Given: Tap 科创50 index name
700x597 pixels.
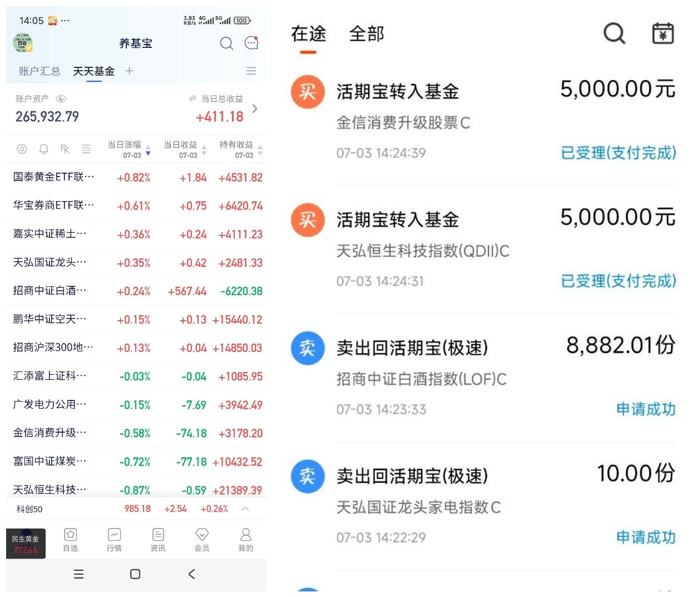Looking at the screenshot, I should click(29, 509).
